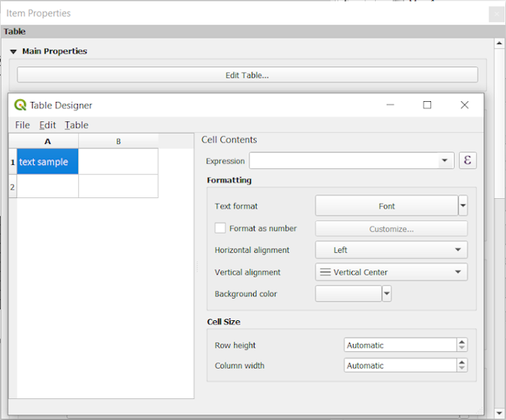Click the QGIS logo in Table Designer title

[20, 106]
